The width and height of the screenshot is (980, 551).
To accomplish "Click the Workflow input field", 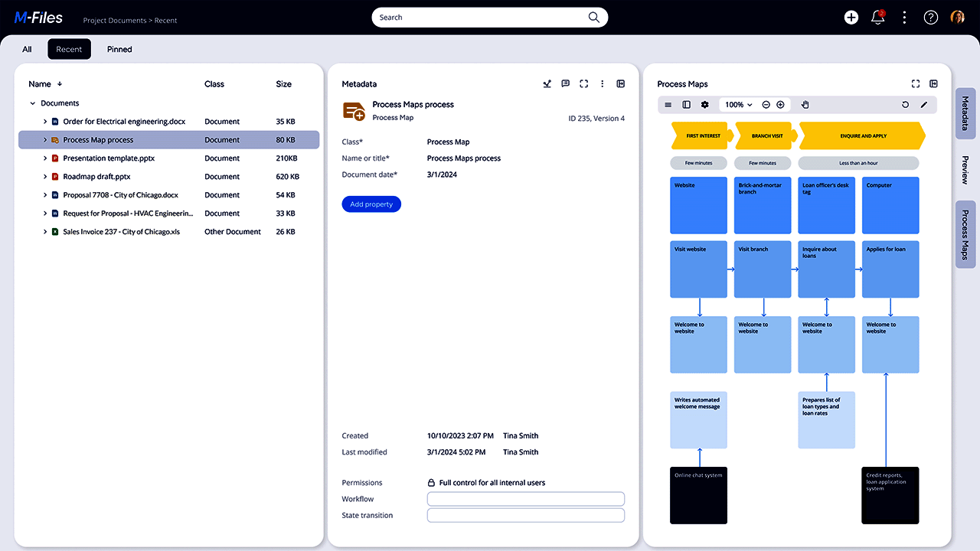I will click(525, 499).
